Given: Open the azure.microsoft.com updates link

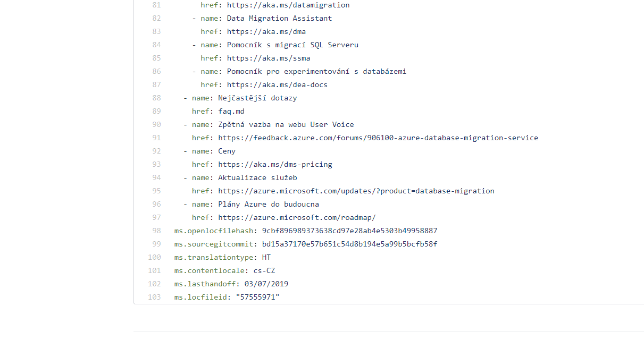Looking at the screenshot, I should coord(355,191).
